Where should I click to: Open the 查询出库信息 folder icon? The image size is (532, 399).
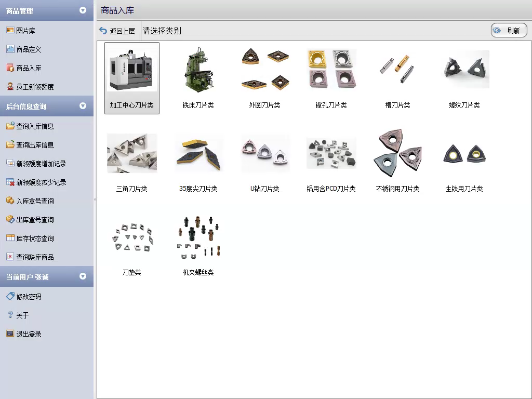pyautogui.click(x=10, y=144)
